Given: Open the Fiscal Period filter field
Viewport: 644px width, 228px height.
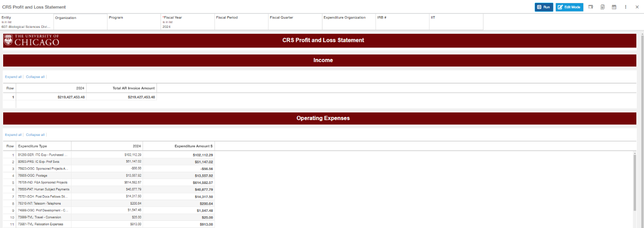Looking at the screenshot, I should pyautogui.click(x=241, y=22).
